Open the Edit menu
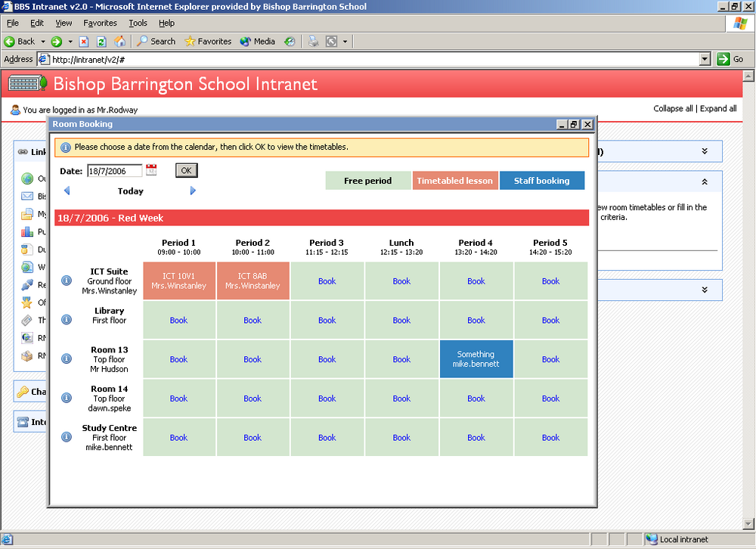Image resolution: width=756 pixels, height=549 pixels. coord(36,23)
